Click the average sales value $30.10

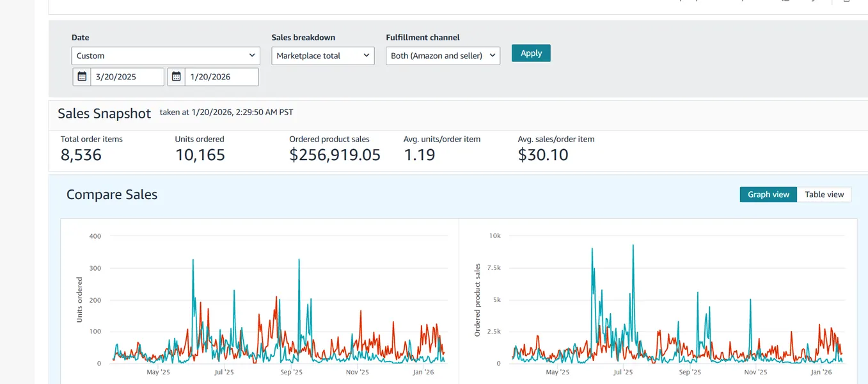click(543, 155)
